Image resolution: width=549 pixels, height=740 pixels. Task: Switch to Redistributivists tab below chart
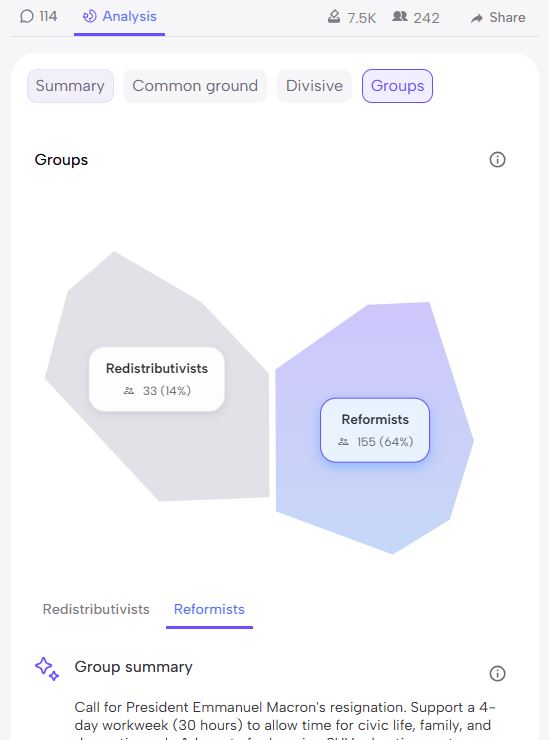[96, 609]
